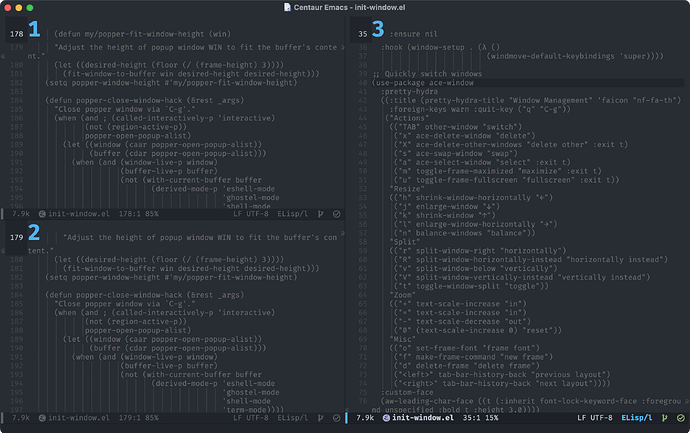Screen dimensions: 690x433
Task: Click the text-scale-decrease "out" line
Action: [x=462, y=321]
